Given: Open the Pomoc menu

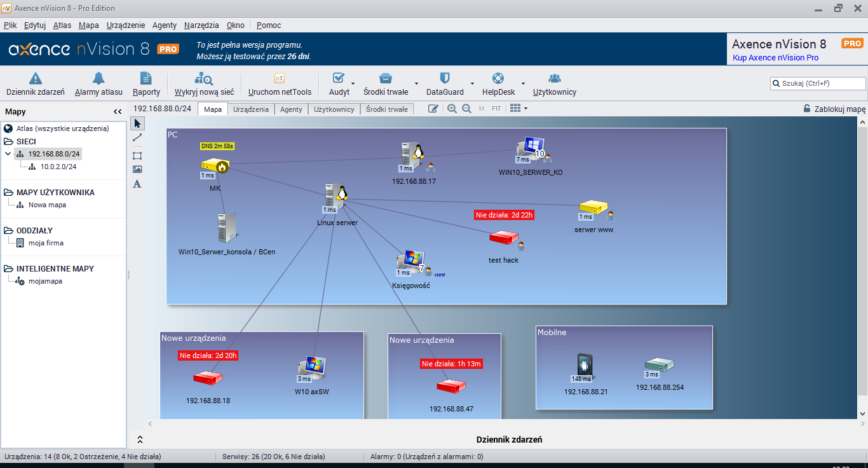Looking at the screenshot, I should [x=269, y=25].
